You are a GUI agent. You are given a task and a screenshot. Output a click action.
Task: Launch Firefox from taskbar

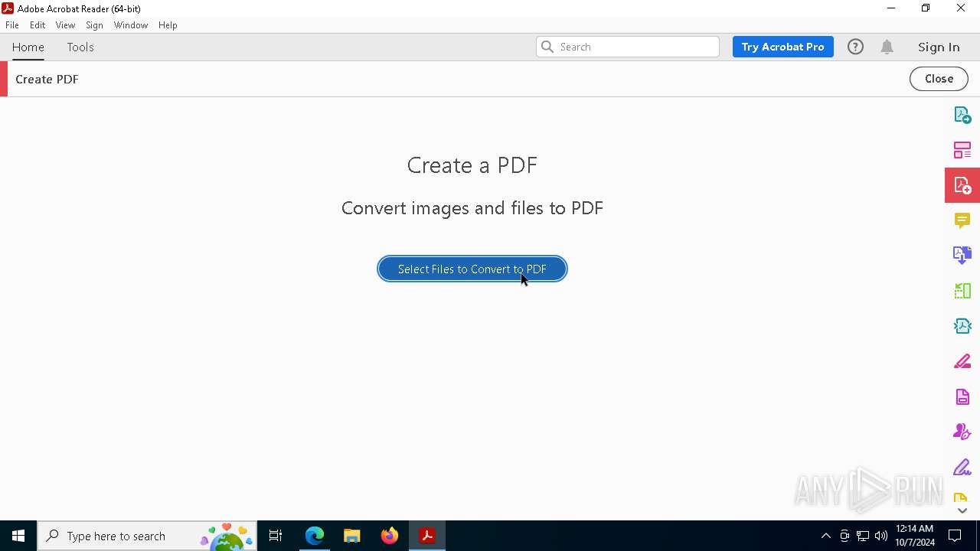[x=390, y=536]
